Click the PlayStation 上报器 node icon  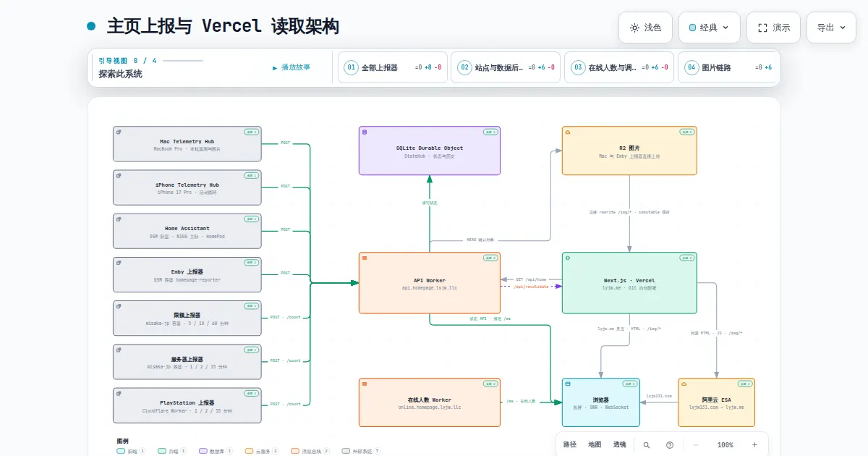coord(119,393)
